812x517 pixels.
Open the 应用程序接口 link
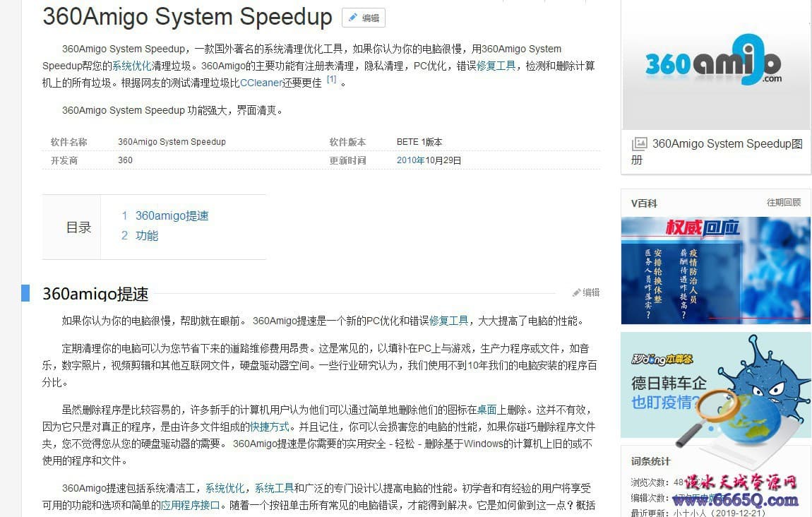(x=191, y=506)
